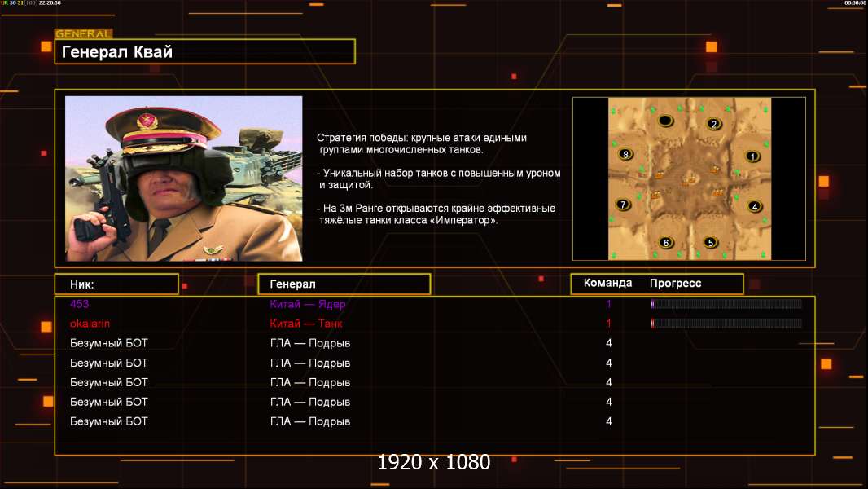Screen dimensions: 868x489
Task: Choose start position 8 on the minimap
Action: (x=625, y=154)
